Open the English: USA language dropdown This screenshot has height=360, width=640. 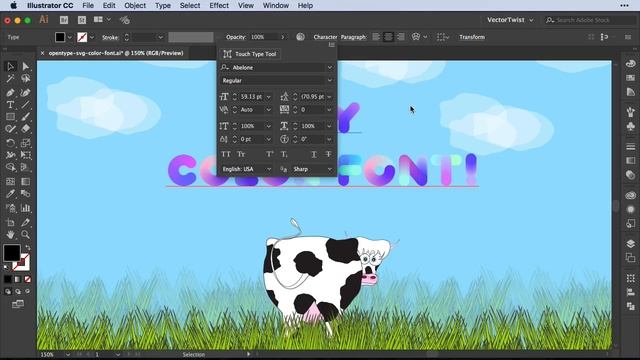[x=247, y=169]
